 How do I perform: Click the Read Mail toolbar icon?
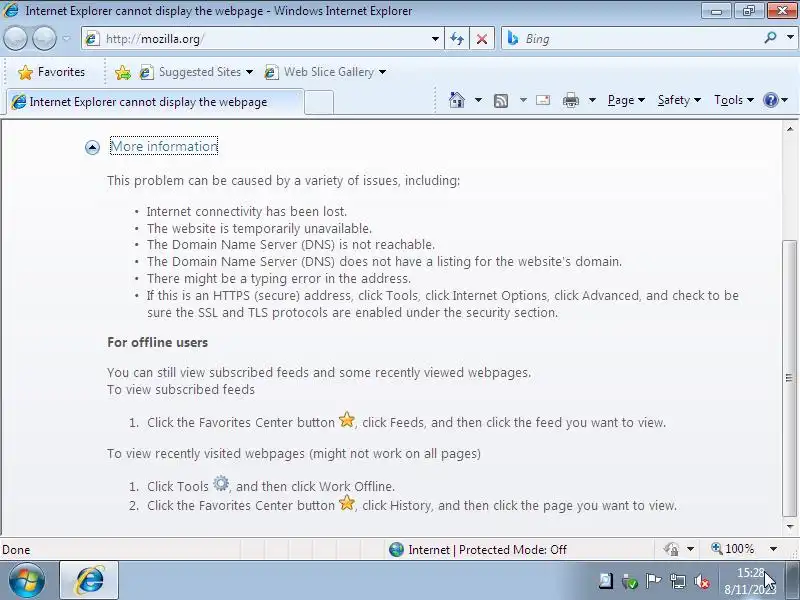(x=543, y=101)
